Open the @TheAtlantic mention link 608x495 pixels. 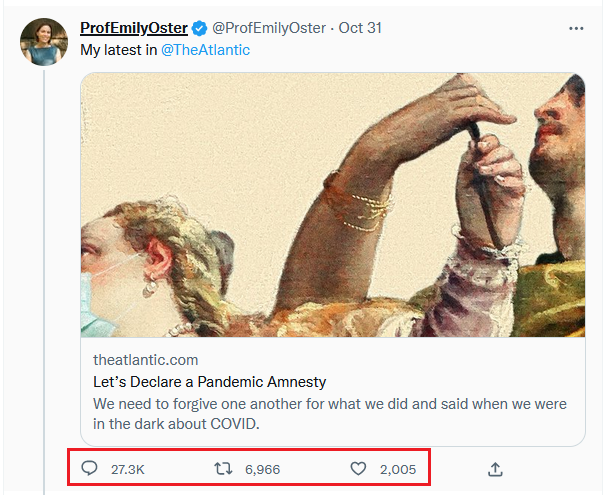point(205,50)
